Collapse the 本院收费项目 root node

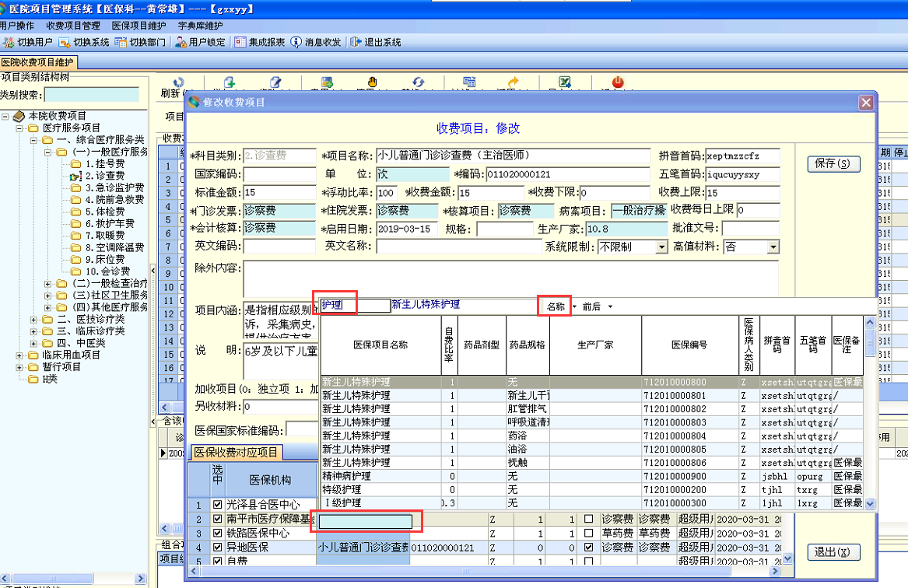click(x=5, y=117)
